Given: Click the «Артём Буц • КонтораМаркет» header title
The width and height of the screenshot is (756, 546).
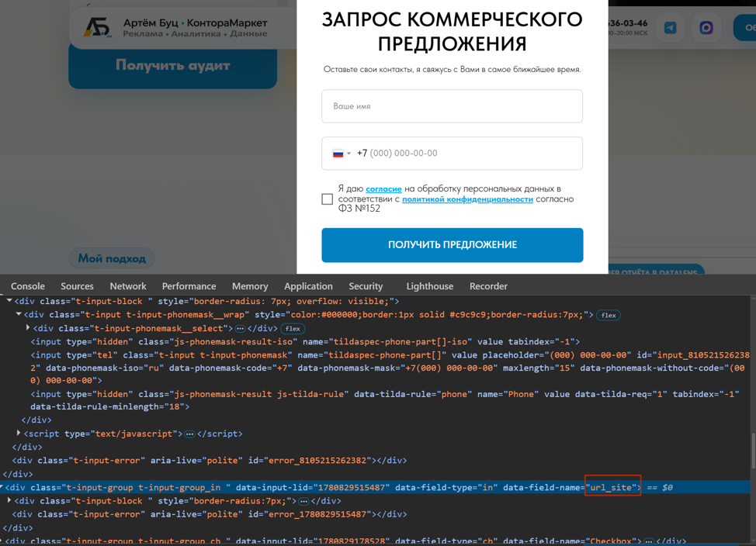Looking at the screenshot, I should point(196,22).
